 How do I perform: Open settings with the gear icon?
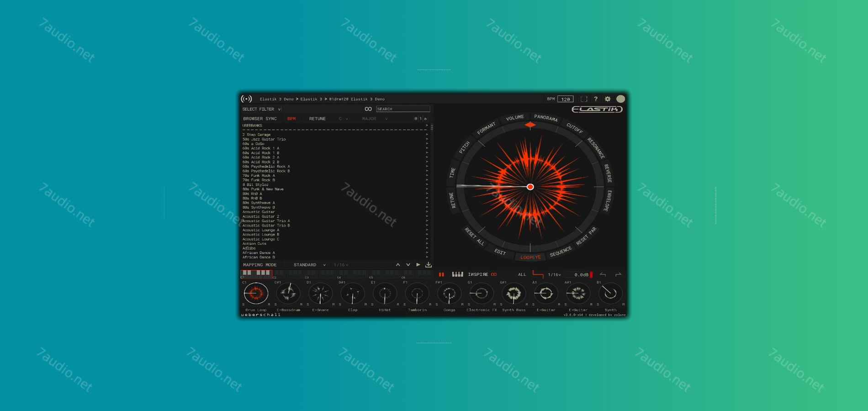[x=608, y=99]
